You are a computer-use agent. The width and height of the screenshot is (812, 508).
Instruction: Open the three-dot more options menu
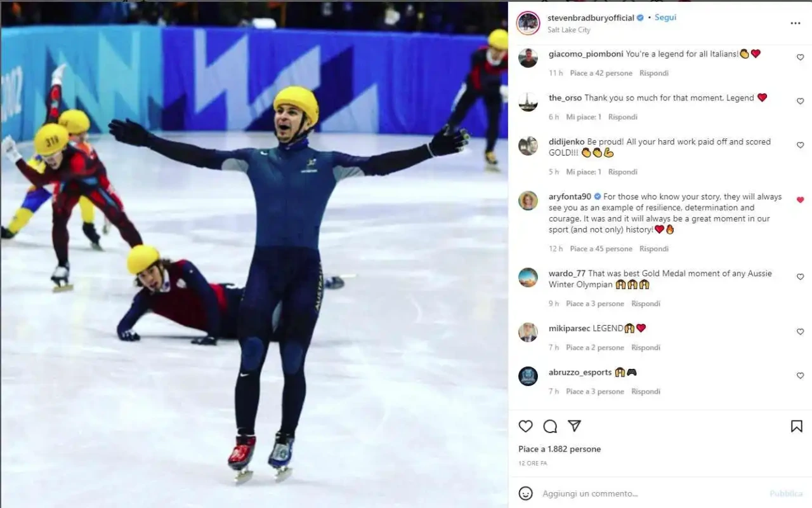click(796, 23)
